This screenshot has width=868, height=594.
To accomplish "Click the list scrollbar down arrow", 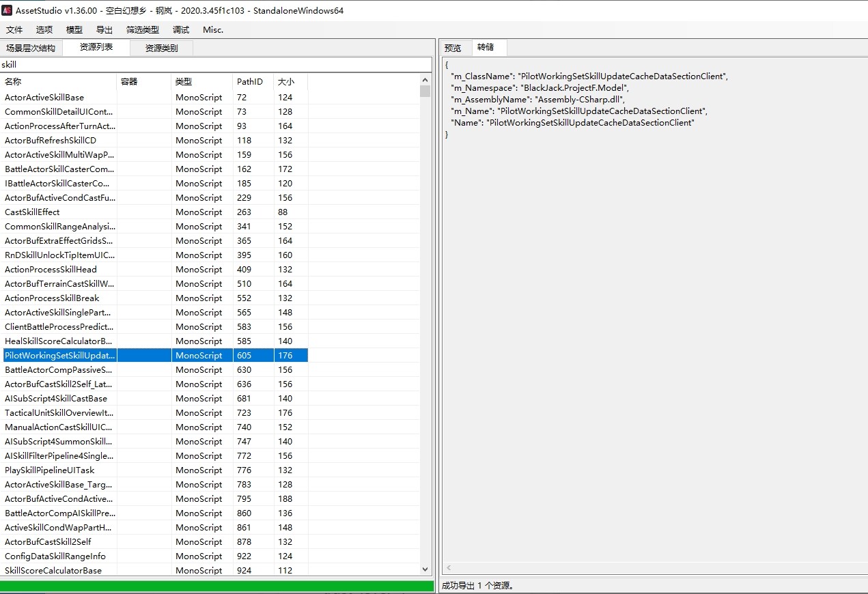I will pyautogui.click(x=425, y=569).
